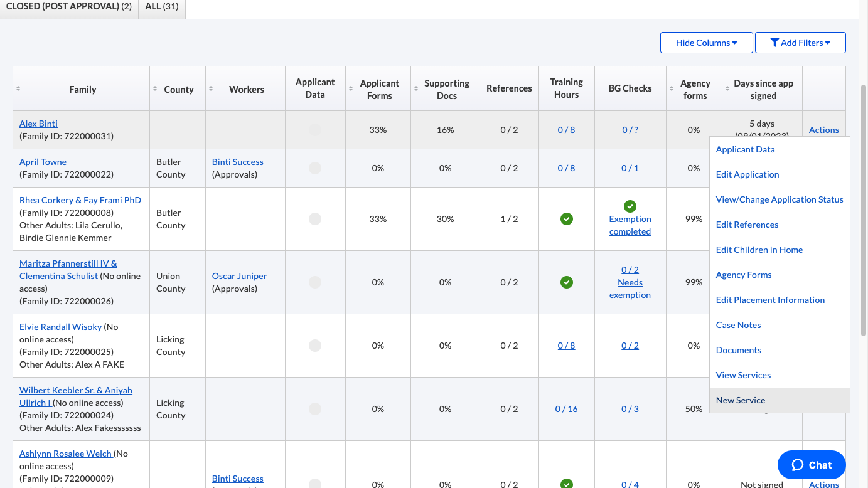868x488 pixels.
Task: Click Workers column sort arrows
Action: 211,89
